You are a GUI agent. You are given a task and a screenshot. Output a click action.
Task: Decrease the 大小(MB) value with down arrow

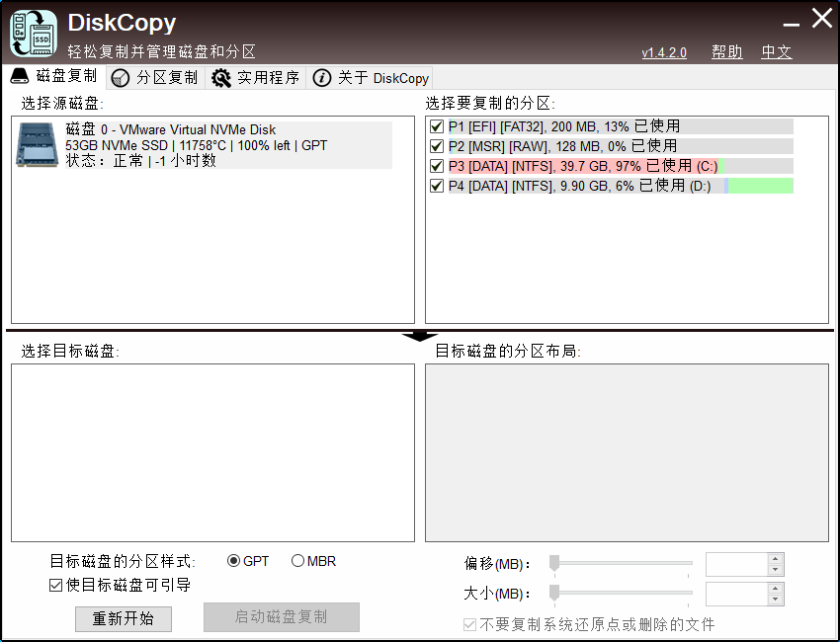776,600
